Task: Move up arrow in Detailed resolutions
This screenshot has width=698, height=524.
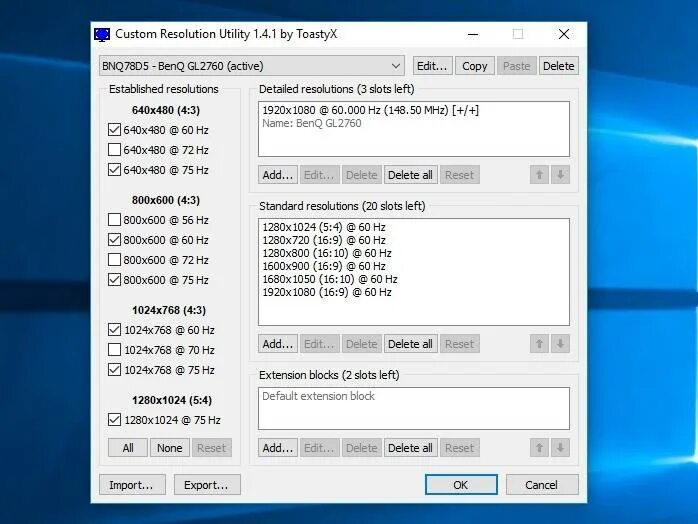Action: point(539,175)
